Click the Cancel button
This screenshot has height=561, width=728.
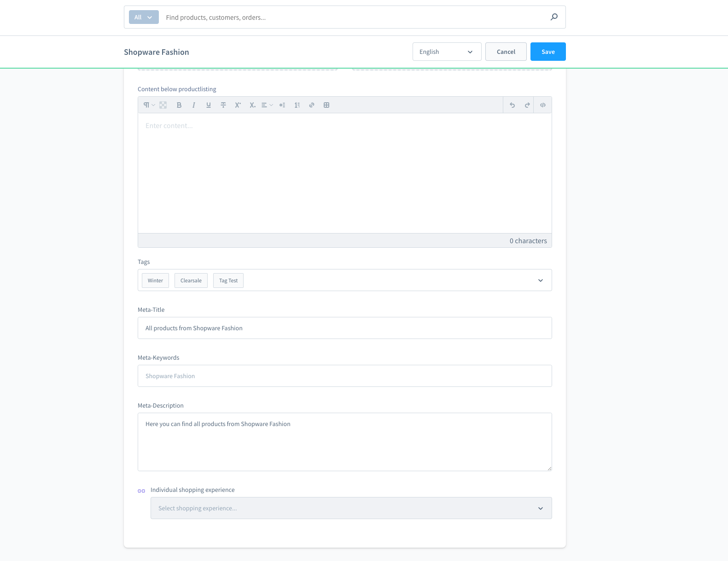click(x=506, y=52)
